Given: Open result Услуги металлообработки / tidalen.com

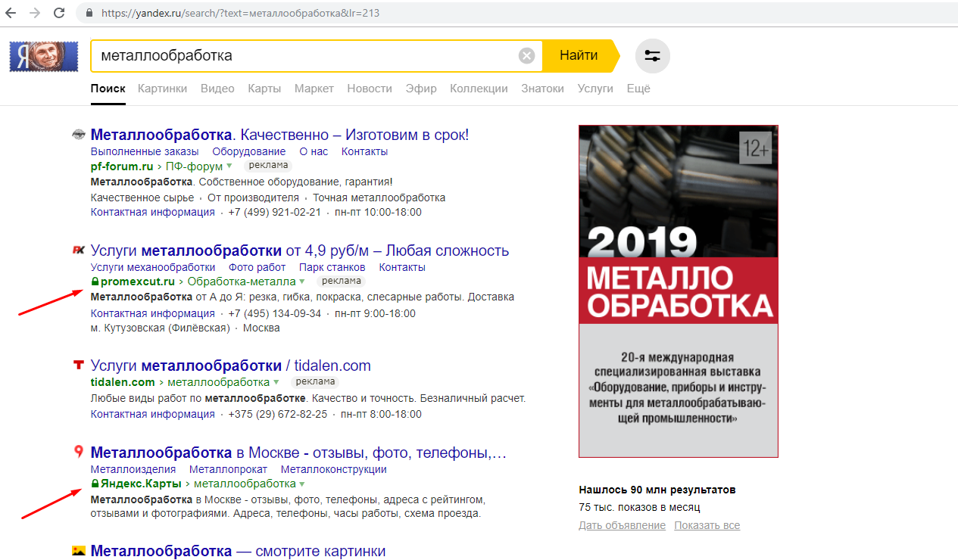Looking at the screenshot, I should click(x=231, y=366).
